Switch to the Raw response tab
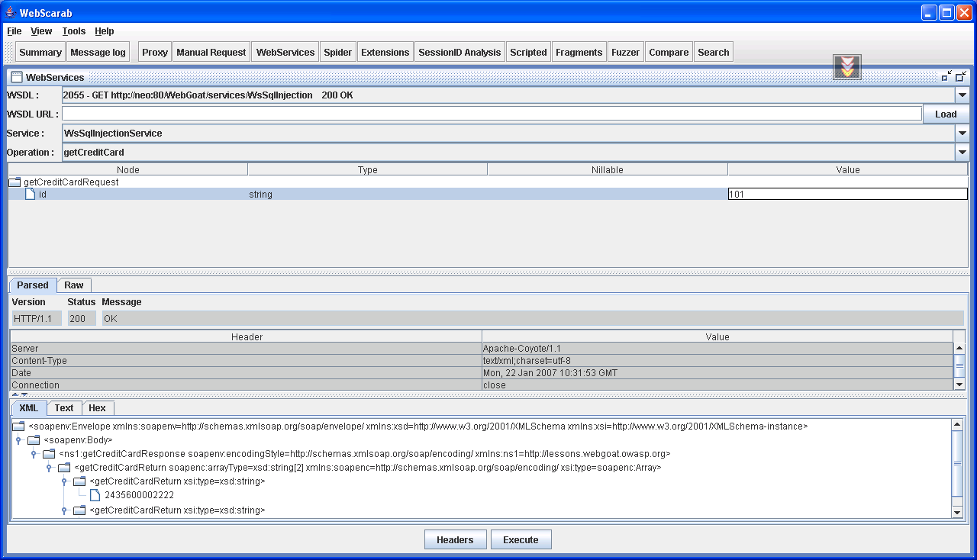Image resolution: width=977 pixels, height=560 pixels. click(x=74, y=285)
